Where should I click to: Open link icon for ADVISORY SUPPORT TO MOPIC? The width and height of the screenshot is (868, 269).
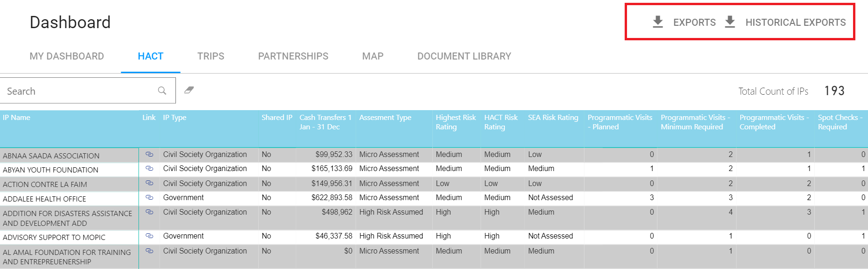[149, 236]
